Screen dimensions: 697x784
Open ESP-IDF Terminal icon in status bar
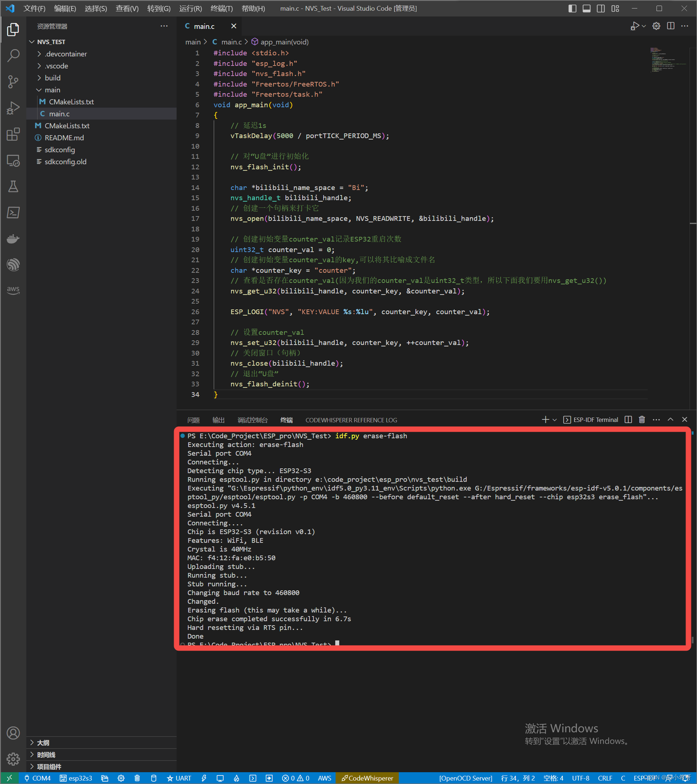pyautogui.click(x=253, y=778)
